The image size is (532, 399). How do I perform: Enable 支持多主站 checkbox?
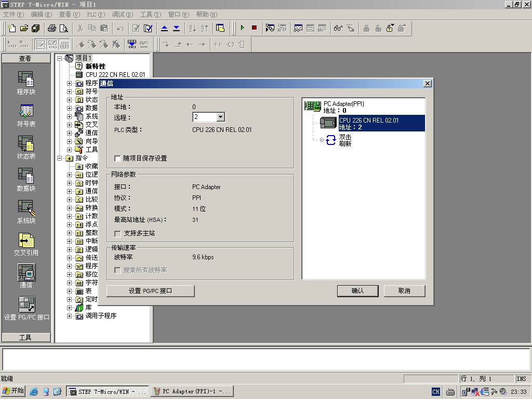click(x=117, y=233)
